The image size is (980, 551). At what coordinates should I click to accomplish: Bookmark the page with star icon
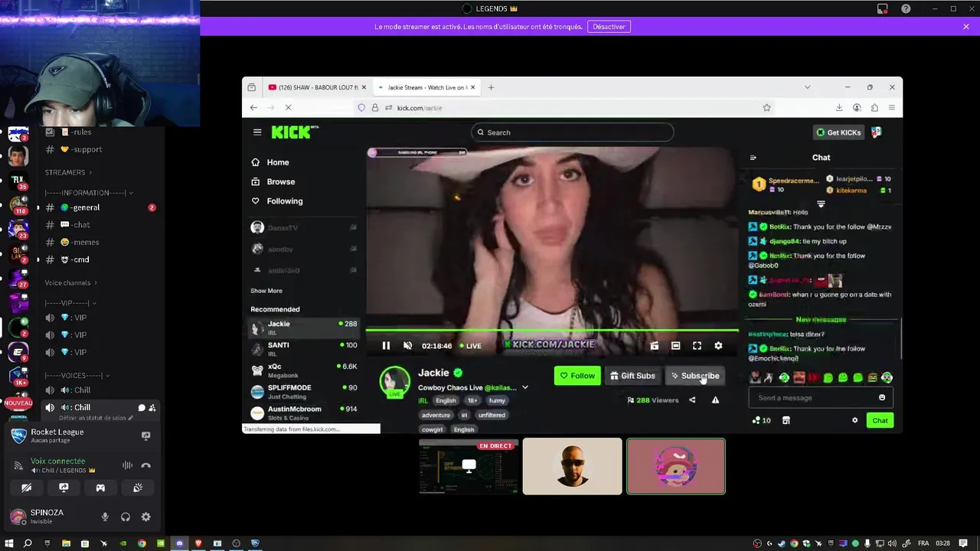[x=766, y=108]
